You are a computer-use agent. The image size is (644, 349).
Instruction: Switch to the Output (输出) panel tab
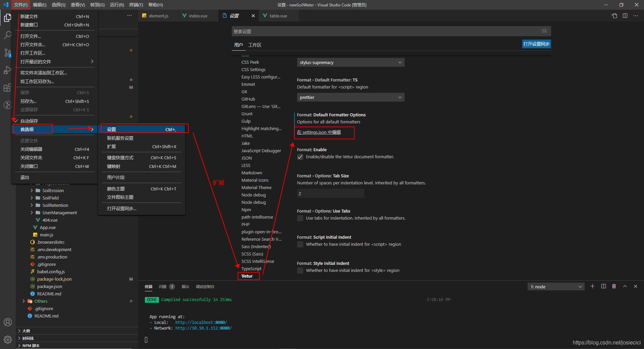(185, 287)
